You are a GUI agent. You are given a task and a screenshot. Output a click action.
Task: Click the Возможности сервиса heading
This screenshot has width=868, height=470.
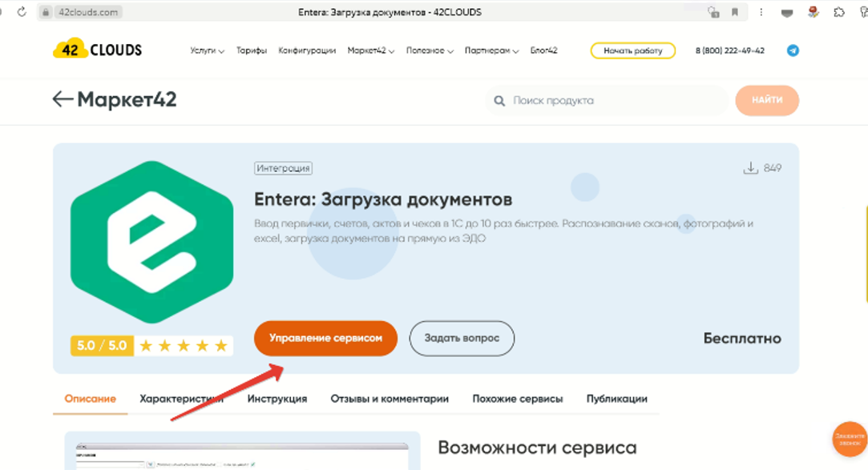tap(537, 448)
